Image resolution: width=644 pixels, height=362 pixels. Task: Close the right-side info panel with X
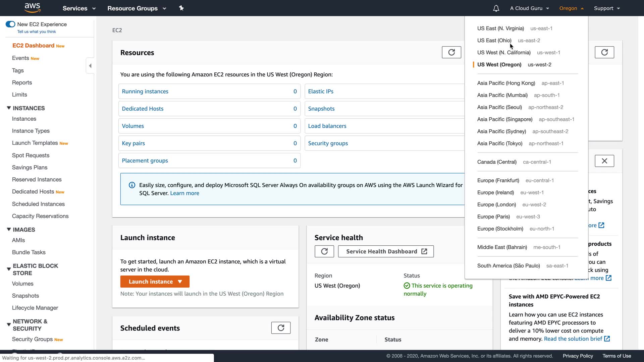pos(604,161)
